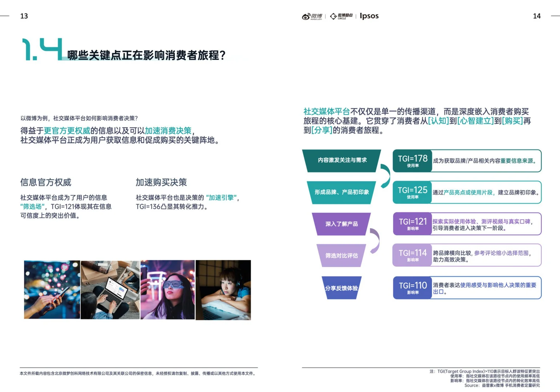Viewport: 560px width, 392px height.
Task: Click the Weibo Circle logo
Action: coord(341,16)
